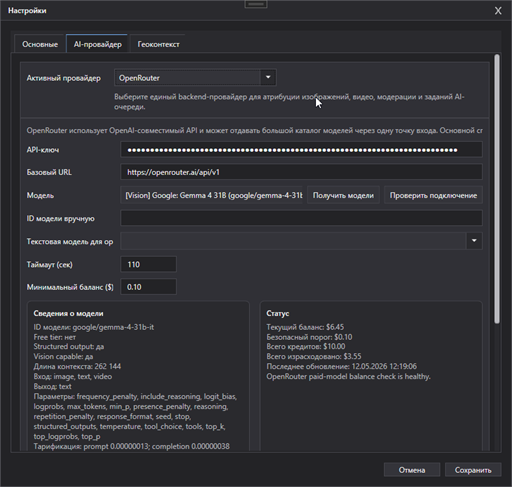Click the drag handle above the title bar
This screenshot has height=487, width=512.
(x=256, y=4)
